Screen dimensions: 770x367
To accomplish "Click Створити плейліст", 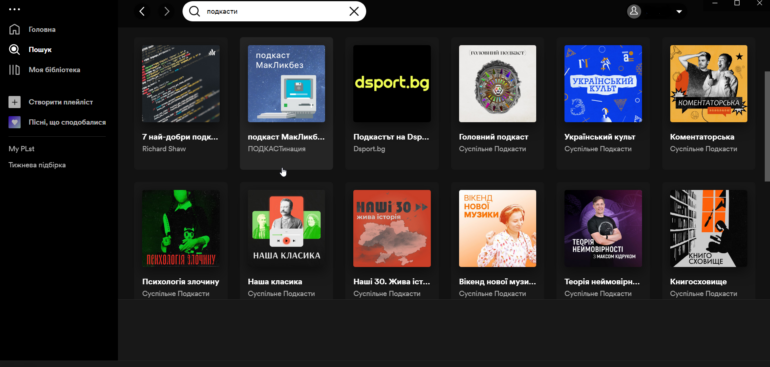I will [60, 102].
